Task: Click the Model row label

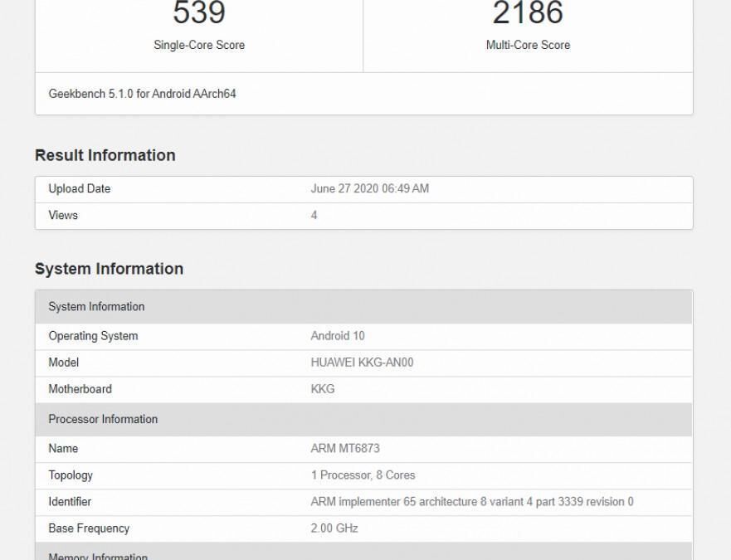Action: (63, 363)
